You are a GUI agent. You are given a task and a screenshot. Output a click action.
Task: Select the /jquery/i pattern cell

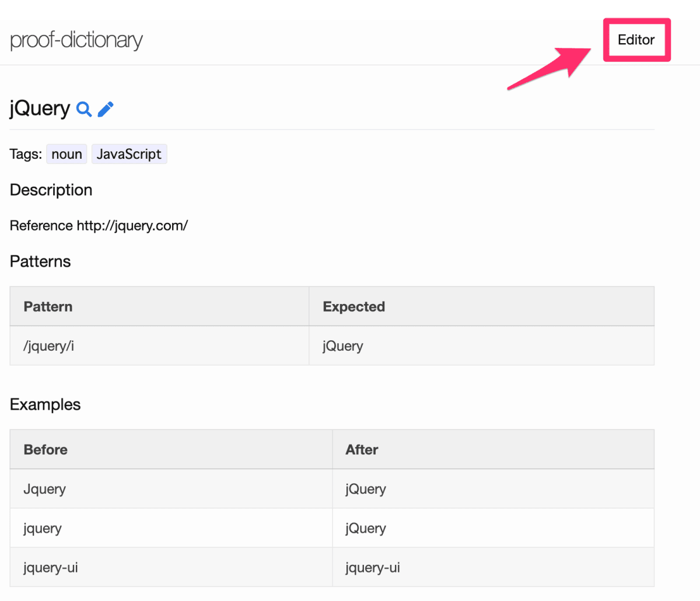[x=159, y=346]
